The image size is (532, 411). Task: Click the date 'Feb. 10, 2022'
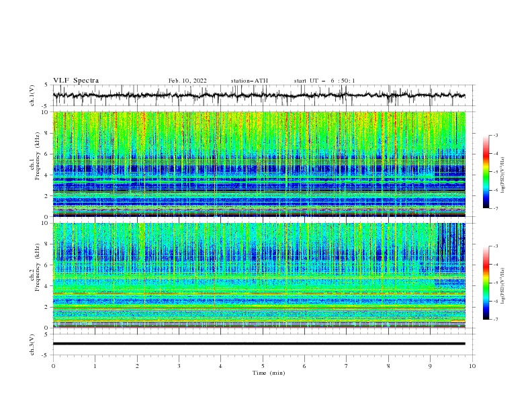[x=187, y=81]
